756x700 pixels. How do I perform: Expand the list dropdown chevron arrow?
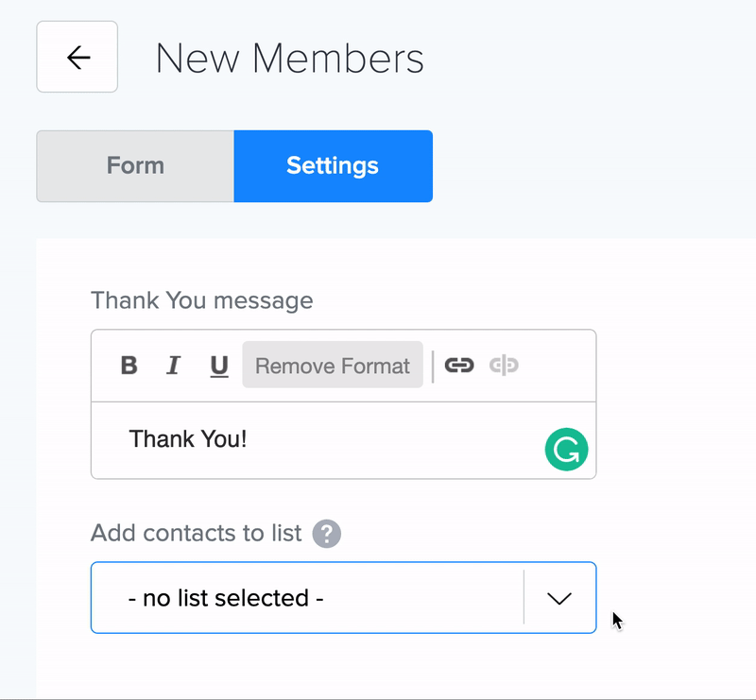(559, 598)
